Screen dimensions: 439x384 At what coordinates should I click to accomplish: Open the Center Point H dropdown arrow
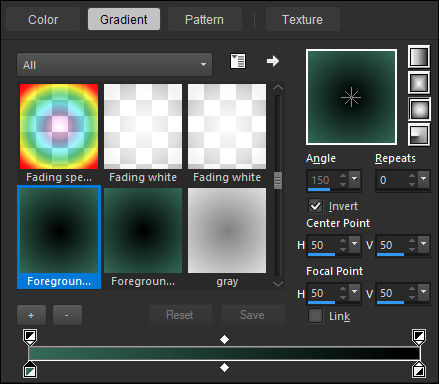pyautogui.click(x=354, y=245)
